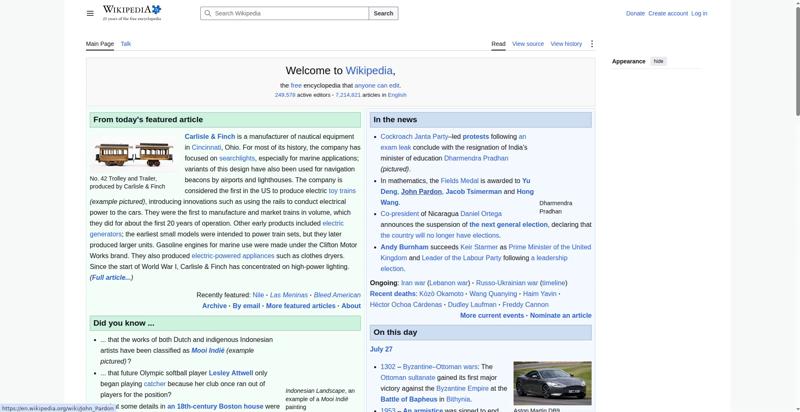Open the next general election link
This screenshot has height=412, width=800.
click(x=508, y=225)
